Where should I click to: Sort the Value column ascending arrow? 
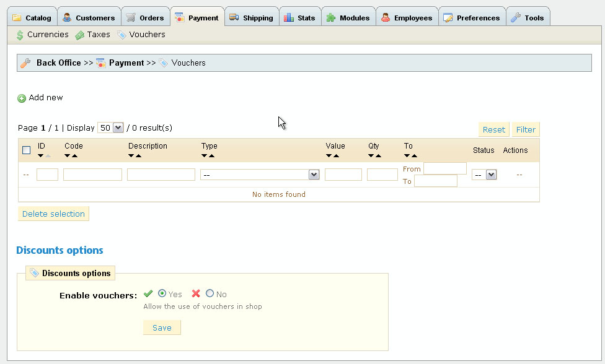(x=337, y=156)
